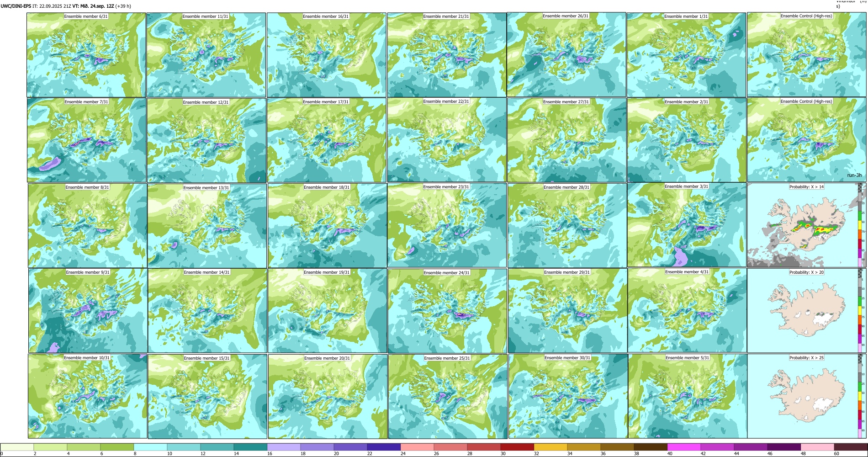View the Ensemble member 18/31 wind map

(x=327, y=226)
